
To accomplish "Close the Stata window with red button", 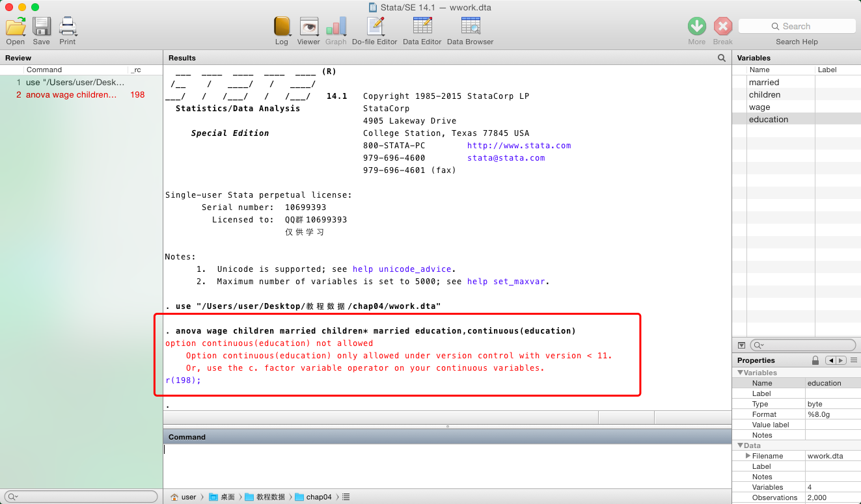I will point(9,7).
